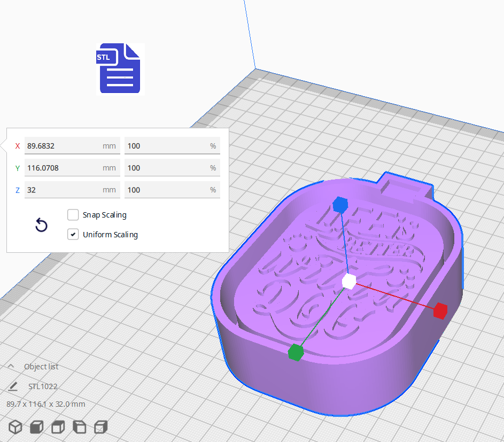Click the X dimension field showing 89.6832
Viewport: 504px width, 442px height.
[72, 145]
